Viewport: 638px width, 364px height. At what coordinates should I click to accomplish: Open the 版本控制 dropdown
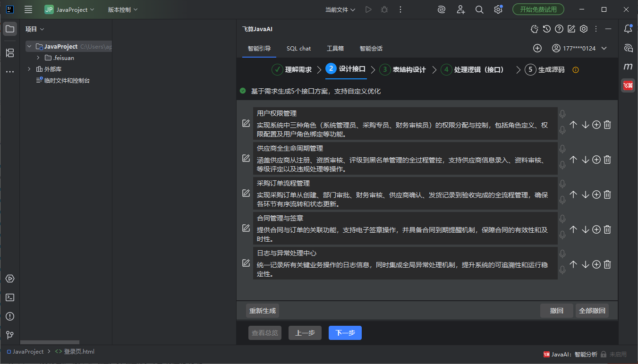click(x=123, y=9)
